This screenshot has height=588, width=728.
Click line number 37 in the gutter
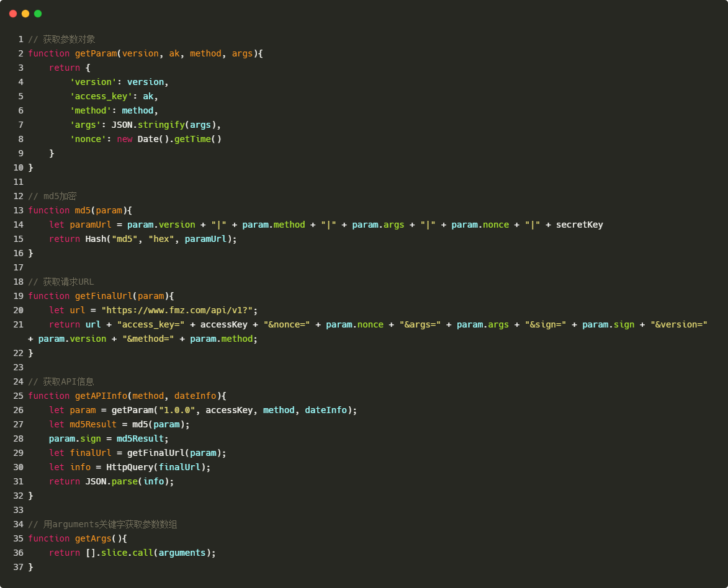(19, 568)
